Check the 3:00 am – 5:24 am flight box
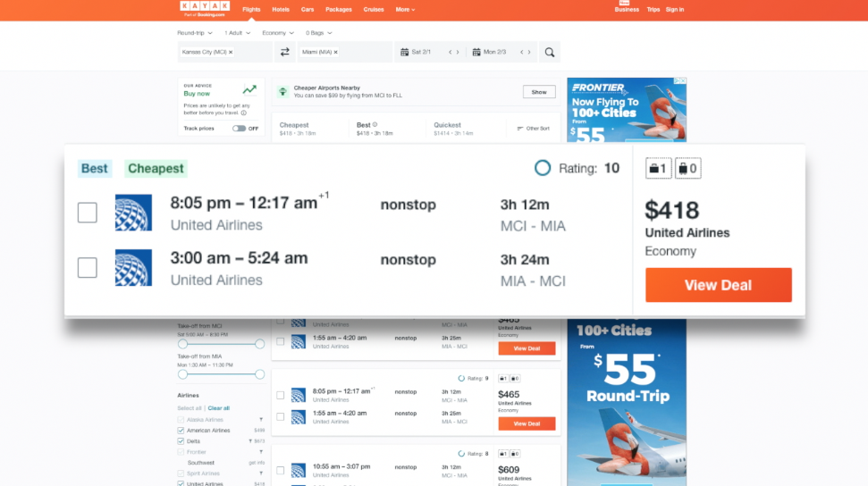The image size is (868, 486). (x=88, y=268)
